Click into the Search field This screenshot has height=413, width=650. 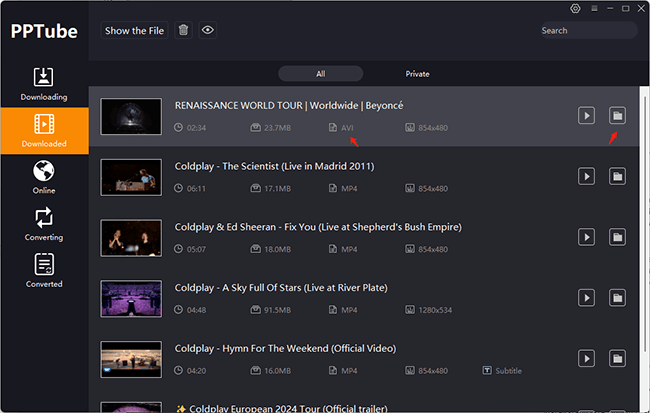click(588, 30)
